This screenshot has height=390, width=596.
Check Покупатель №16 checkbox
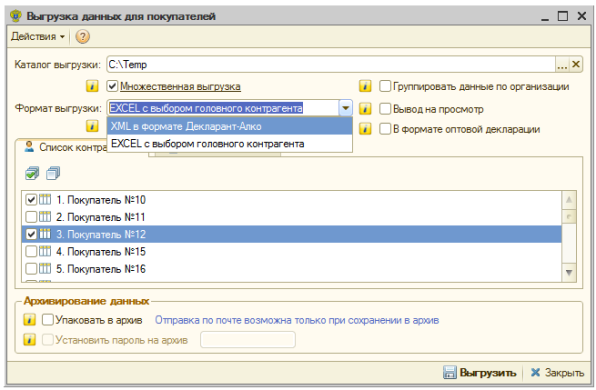(31, 269)
